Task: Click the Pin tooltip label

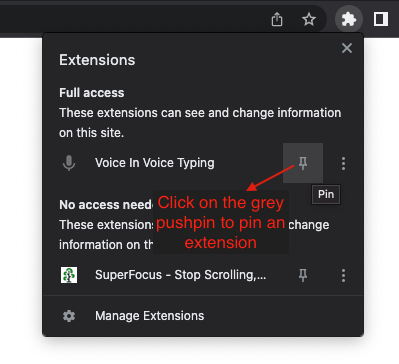Action: (x=326, y=194)
